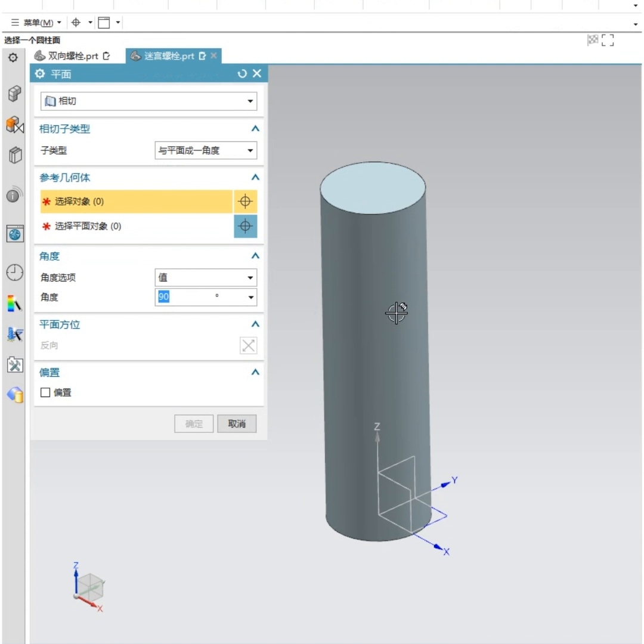This screenshot has height=644, width=644.
Task: Activate the 选择平面对象 (0) selection row
Action: coord(137,226)
